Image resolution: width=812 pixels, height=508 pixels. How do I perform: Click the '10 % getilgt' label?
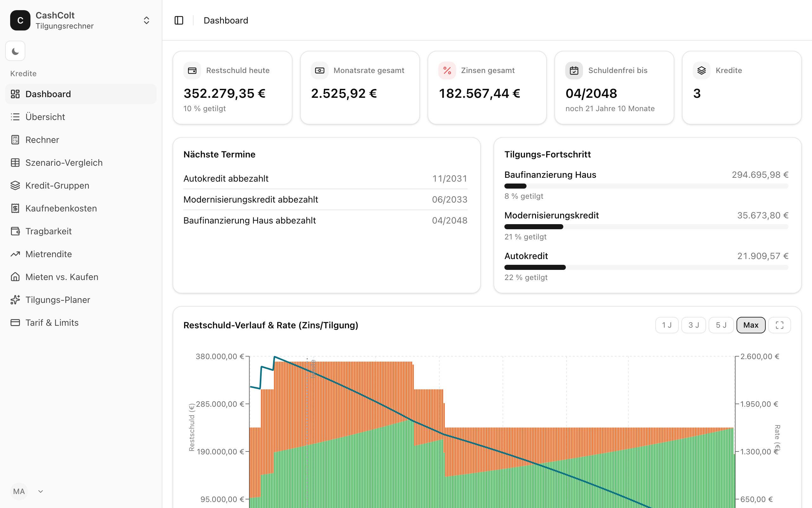click(x=205, y=109)
